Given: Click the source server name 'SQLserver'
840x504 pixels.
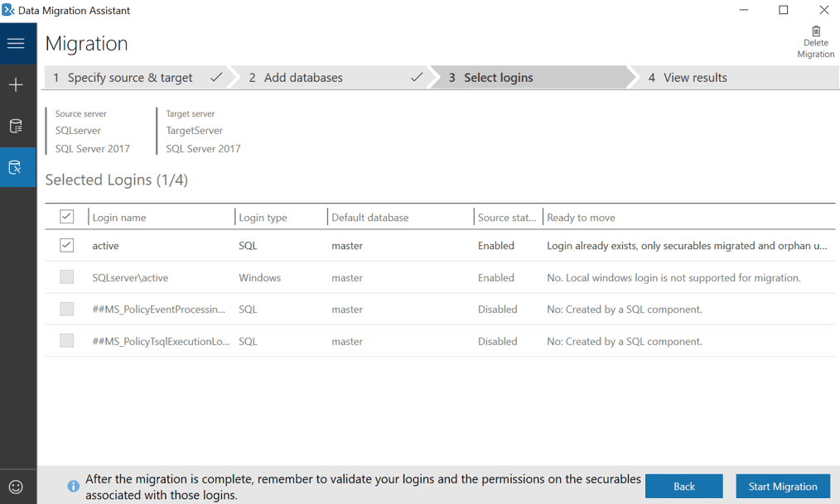Looking at the screenshot, I should tap(78, 131).
